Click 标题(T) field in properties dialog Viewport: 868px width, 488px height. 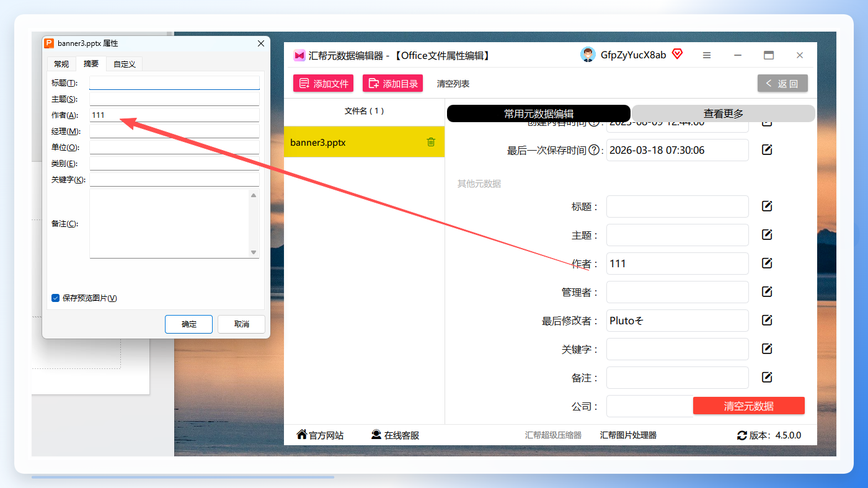click(174, 82)
